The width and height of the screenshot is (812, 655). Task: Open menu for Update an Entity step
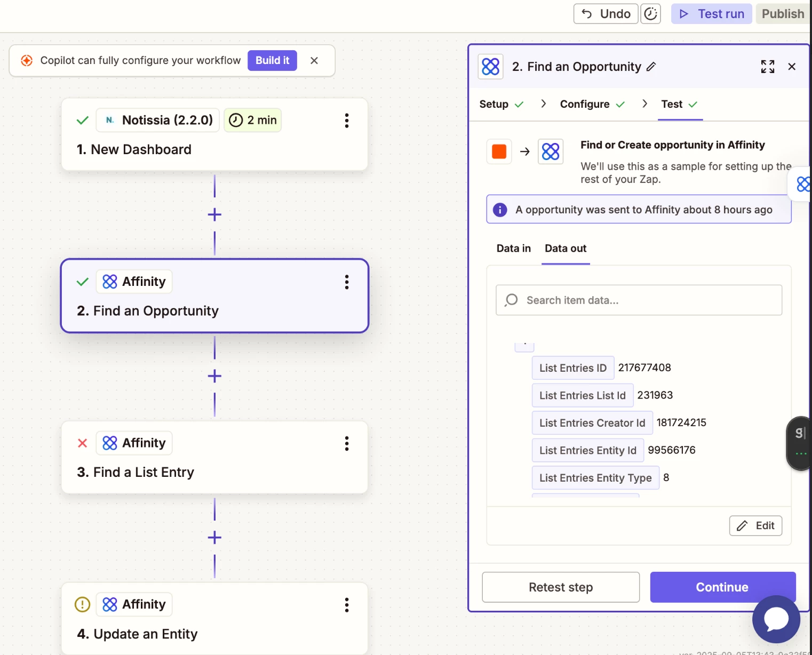click(347, 605)
